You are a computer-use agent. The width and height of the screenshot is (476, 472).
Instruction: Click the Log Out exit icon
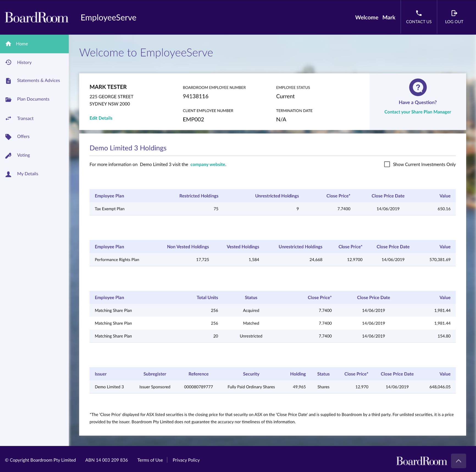point(454,13)
